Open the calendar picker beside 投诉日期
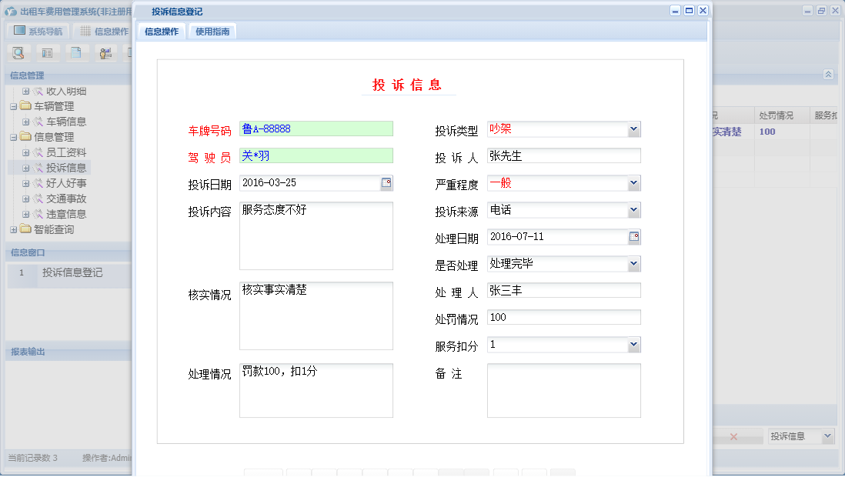845x504 pixels. [386, 183]
